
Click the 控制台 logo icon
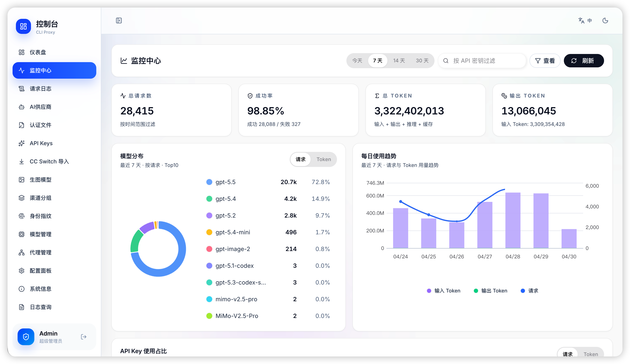(23, 26)
